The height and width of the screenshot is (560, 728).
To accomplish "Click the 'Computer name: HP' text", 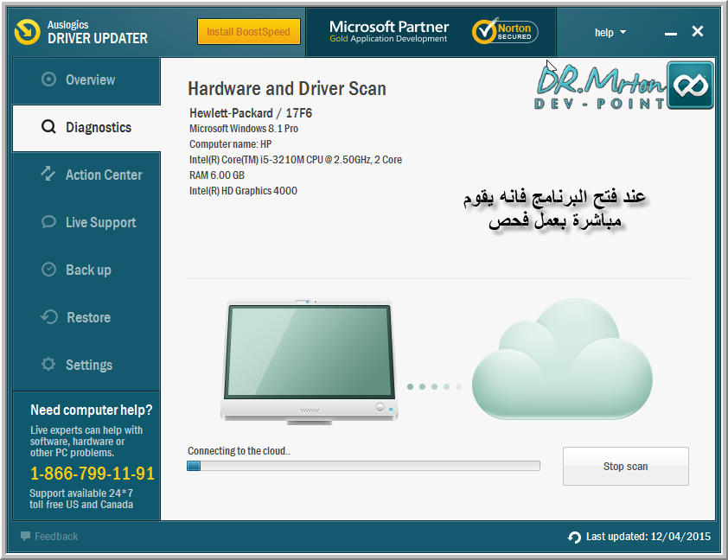I will coord(230,144).
